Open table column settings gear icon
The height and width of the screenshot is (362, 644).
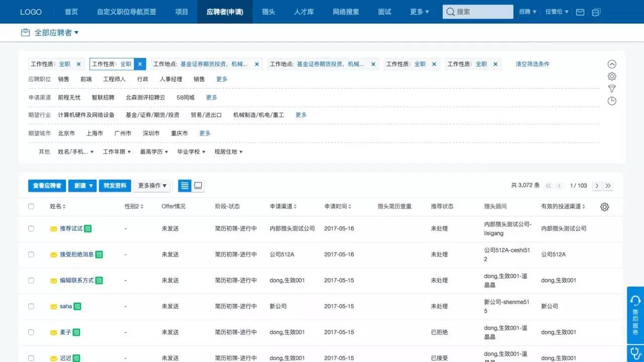click(605, 207)
